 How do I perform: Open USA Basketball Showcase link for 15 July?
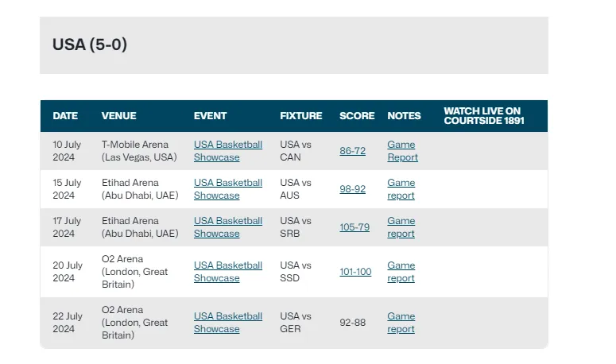[228, 189]
